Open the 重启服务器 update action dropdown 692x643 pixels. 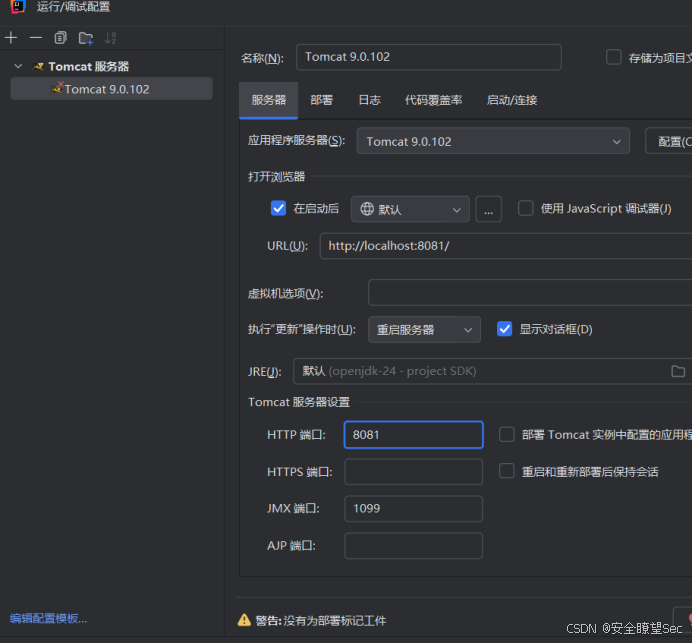click(x=424, y=329)
